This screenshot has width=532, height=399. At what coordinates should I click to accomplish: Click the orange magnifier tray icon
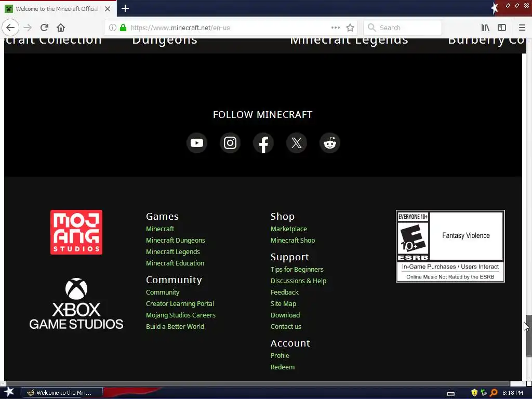494,393
